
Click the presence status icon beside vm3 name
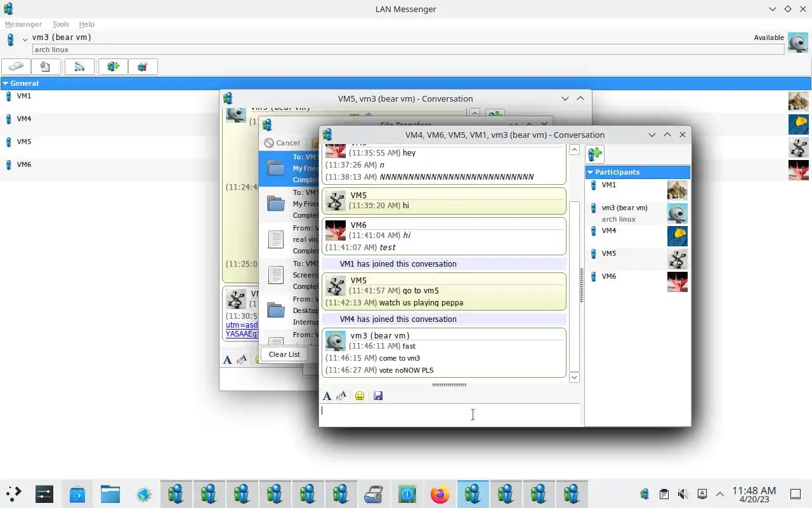click(10, 40)
